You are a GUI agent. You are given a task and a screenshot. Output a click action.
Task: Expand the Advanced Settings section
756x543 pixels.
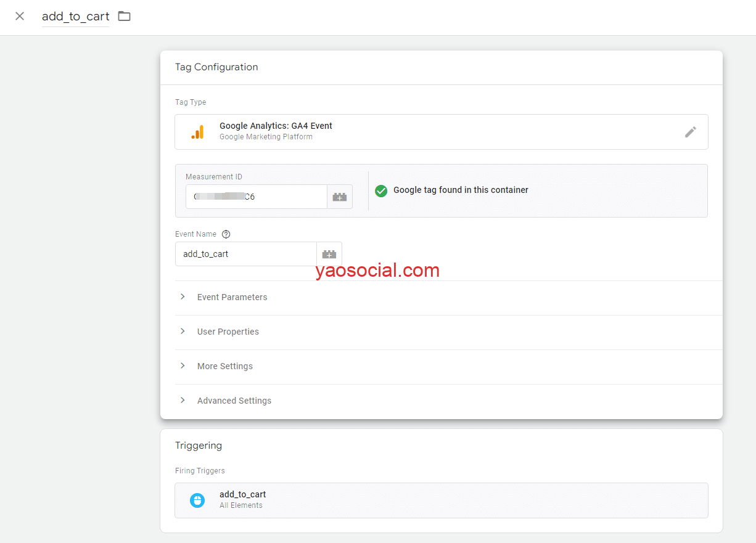(234, 401)
